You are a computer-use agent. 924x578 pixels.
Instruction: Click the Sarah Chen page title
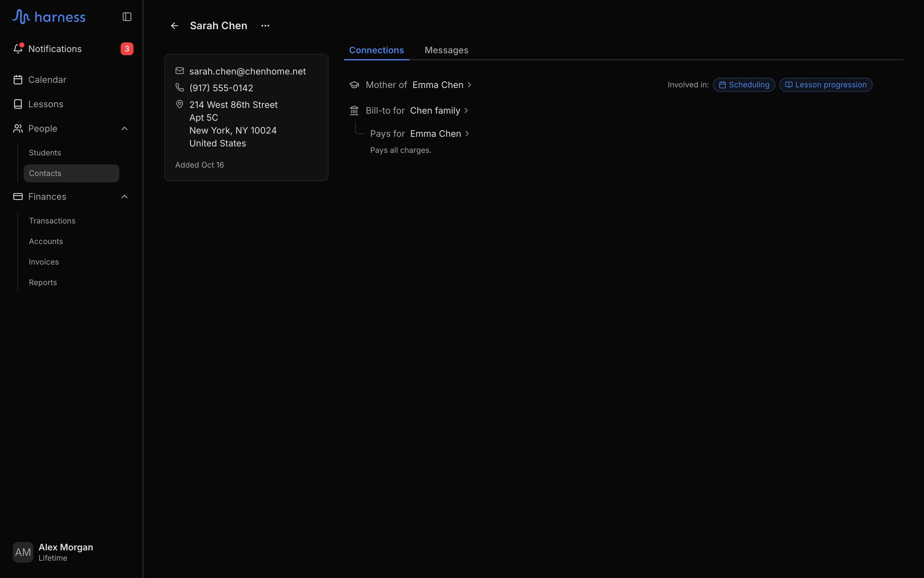point(218,26)
